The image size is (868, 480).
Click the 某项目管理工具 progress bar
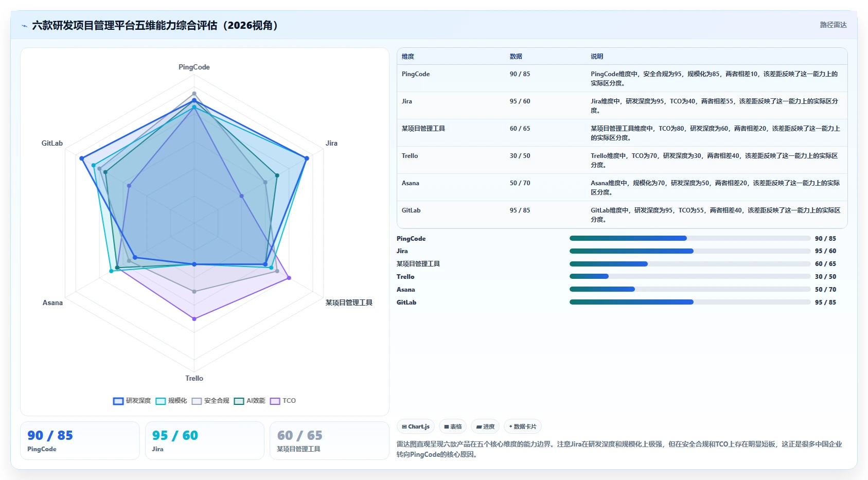tap(690, 264)
